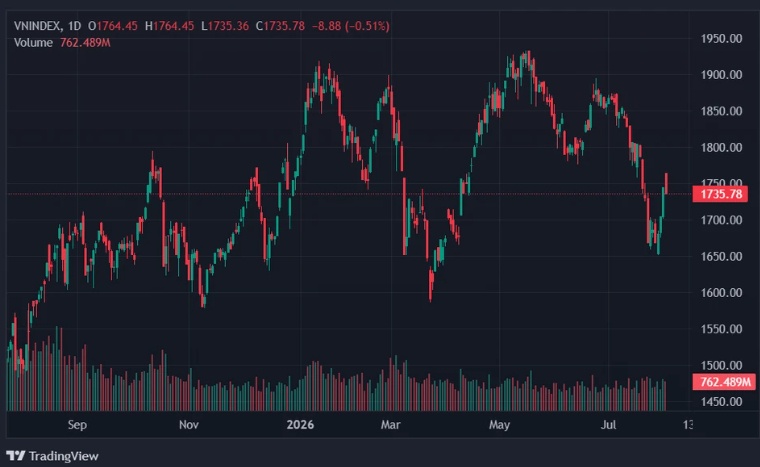The width and height of the screenshot is (760, 467).
Task: Click the close value C1735.78
Action: tap(280, 26)
